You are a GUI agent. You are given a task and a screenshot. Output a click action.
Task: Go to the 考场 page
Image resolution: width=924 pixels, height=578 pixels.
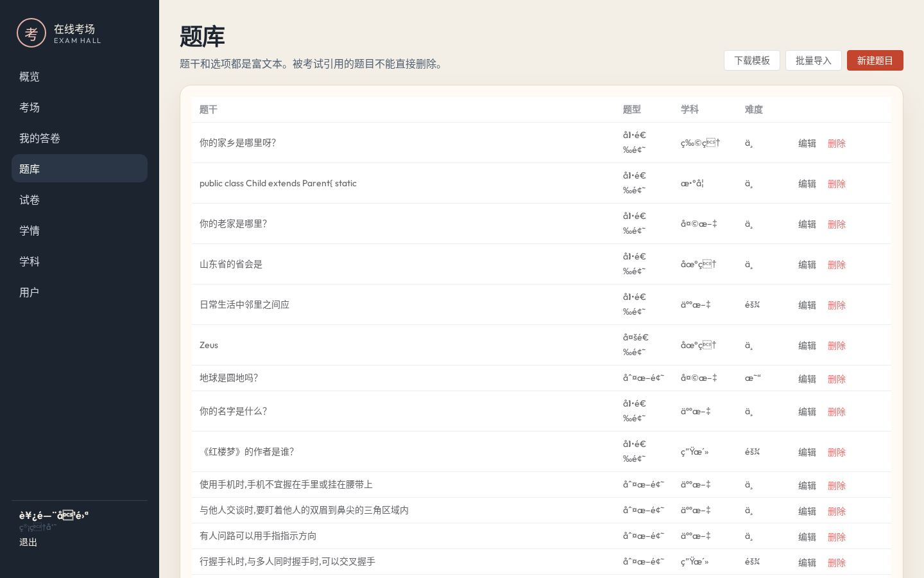point(80,107)
